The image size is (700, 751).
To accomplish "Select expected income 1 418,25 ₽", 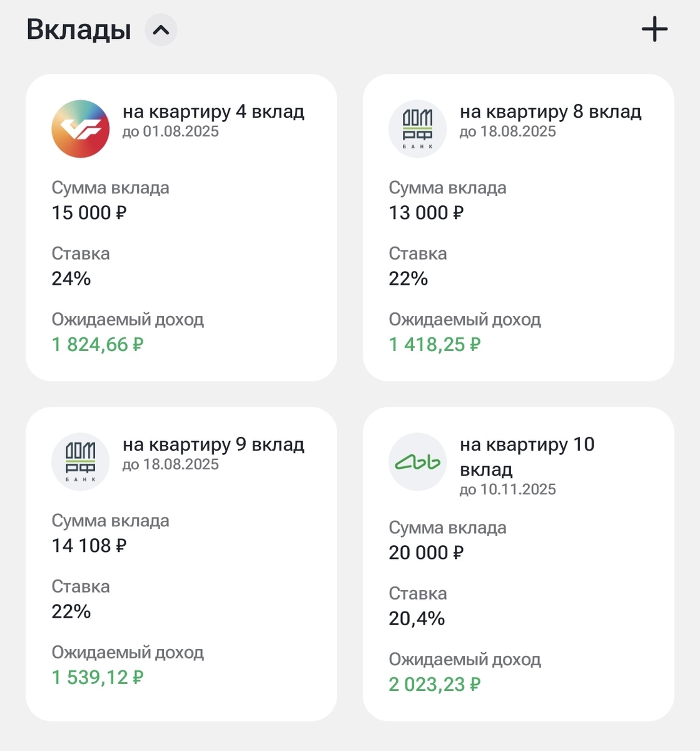I will (x=435, y=344).
